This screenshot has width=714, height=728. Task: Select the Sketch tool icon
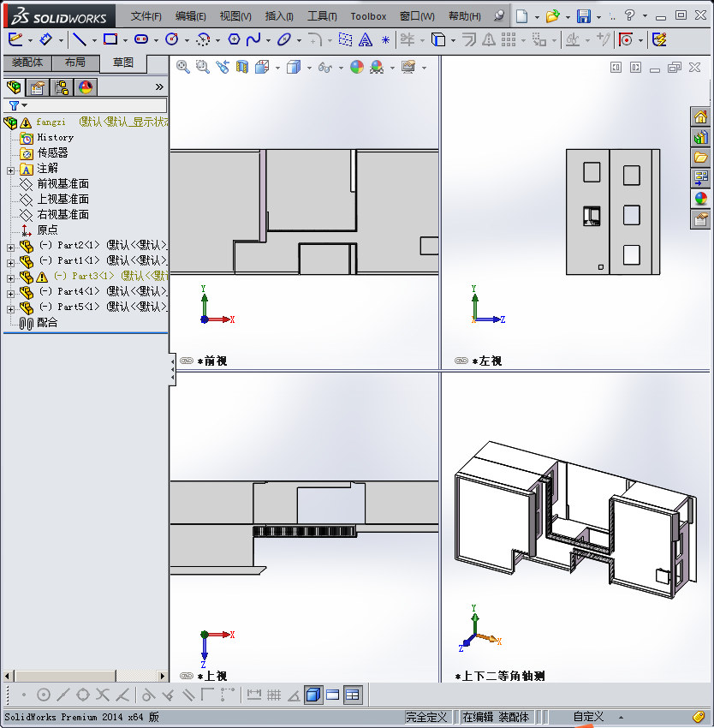15,39
